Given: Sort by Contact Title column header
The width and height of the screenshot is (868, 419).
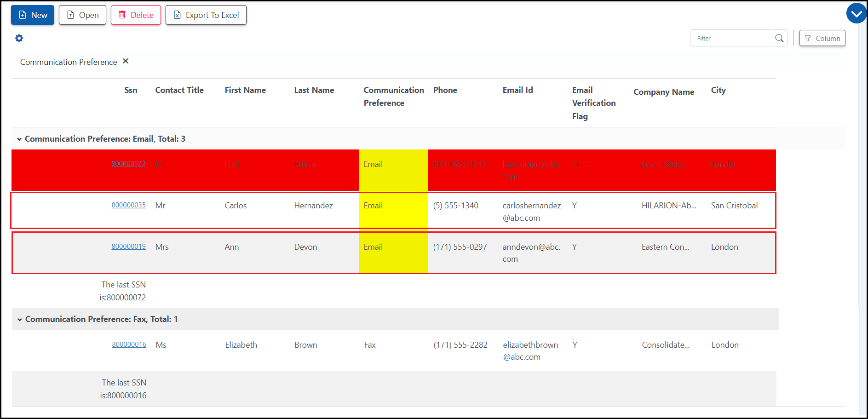Looking at the screenshot, I should pyautogui.click(x=179, y=90).
